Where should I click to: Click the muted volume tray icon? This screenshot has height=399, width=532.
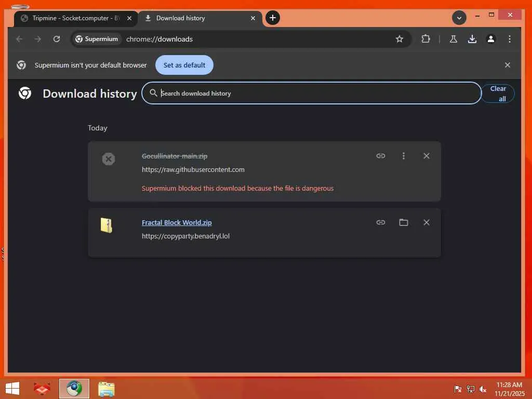coord(483,389)
